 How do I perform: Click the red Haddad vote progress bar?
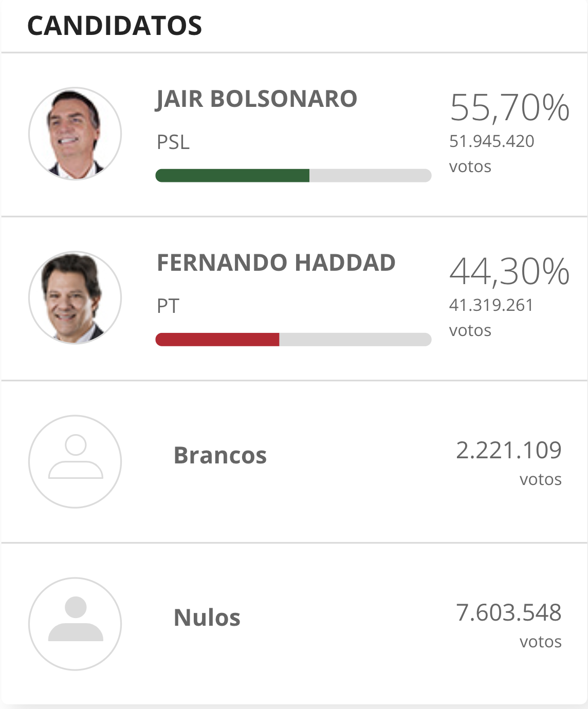[217, 340]
